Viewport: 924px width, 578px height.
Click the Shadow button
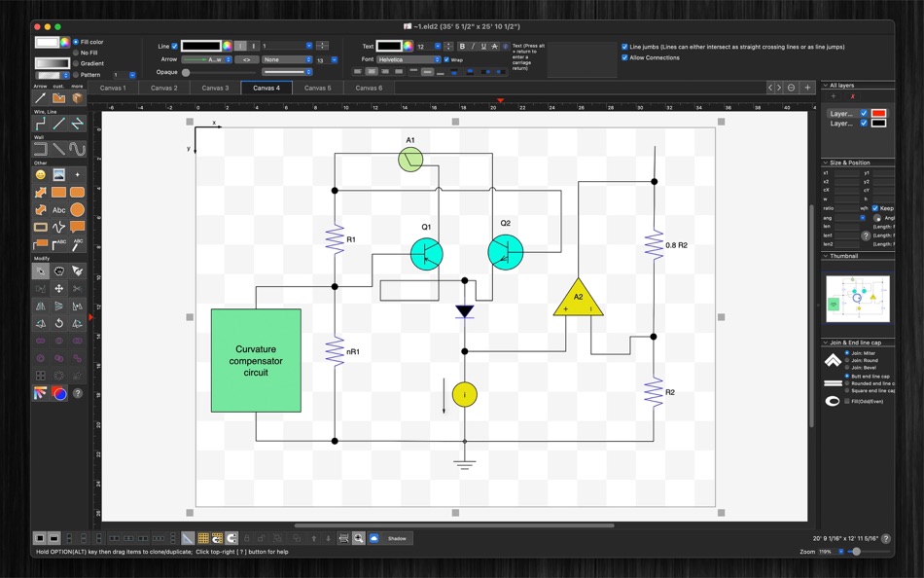click(397, 538)
